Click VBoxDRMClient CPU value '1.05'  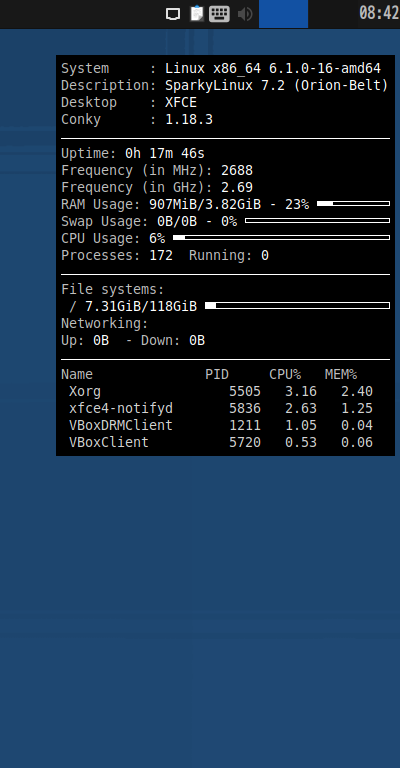(301, 425)
